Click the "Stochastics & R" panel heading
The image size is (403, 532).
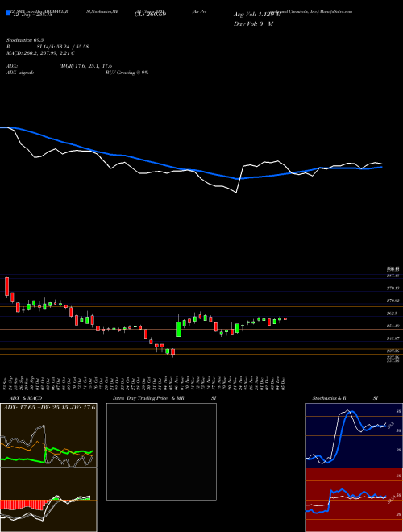coord(329,398)
